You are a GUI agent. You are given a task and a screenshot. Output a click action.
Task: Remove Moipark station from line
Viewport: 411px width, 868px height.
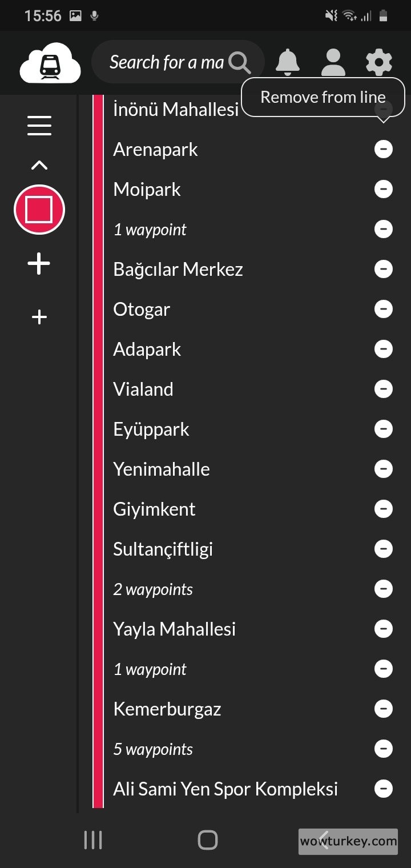[384, 189]
